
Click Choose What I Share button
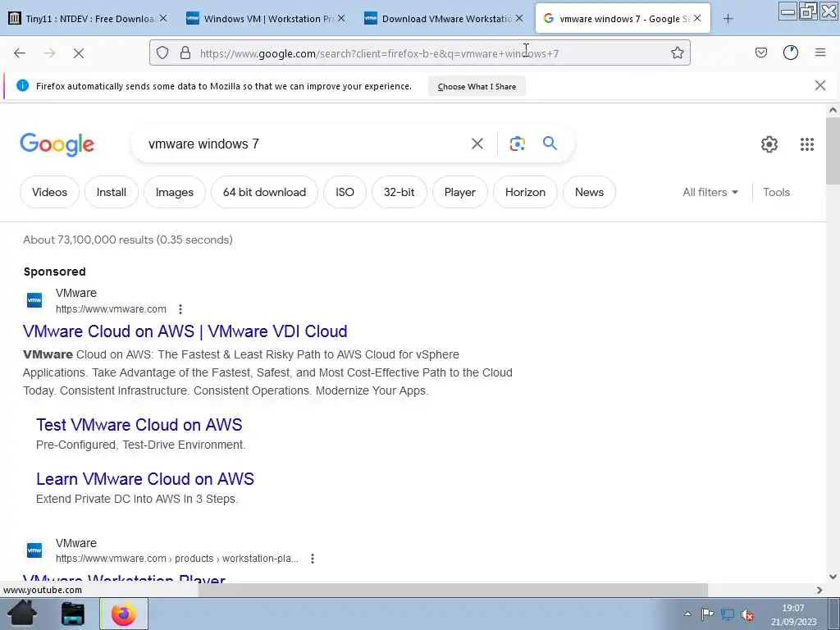[x=477, y=86]
